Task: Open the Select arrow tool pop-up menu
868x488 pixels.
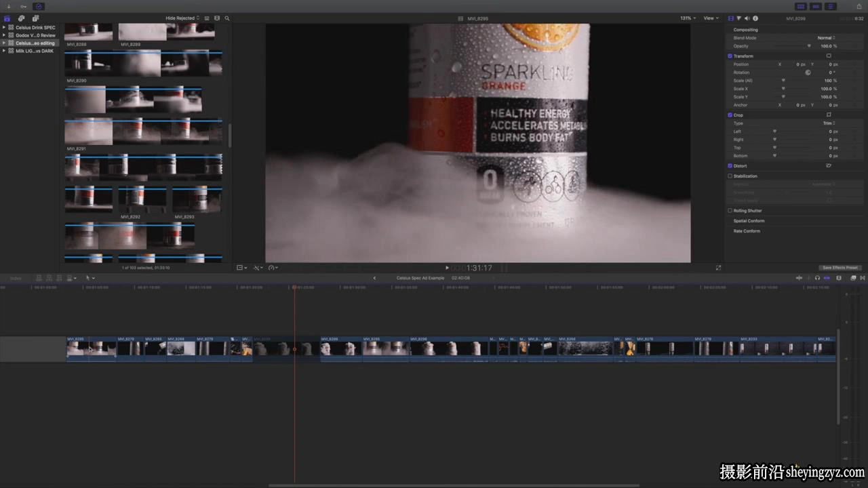Action: click(x=90, y=278)
